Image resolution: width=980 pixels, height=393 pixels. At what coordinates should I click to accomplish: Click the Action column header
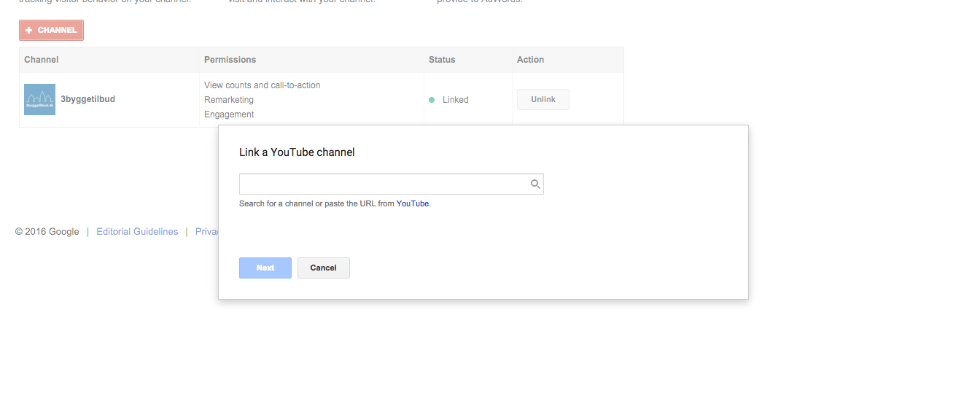531,60
